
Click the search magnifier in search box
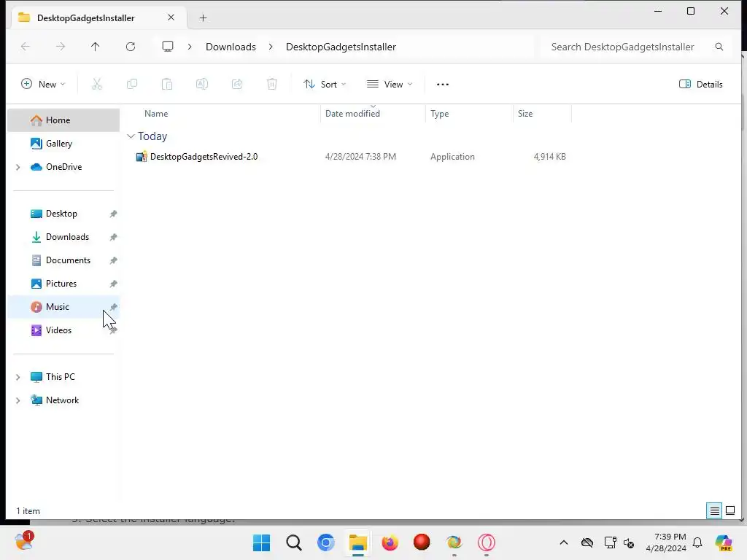coord(719,47)
